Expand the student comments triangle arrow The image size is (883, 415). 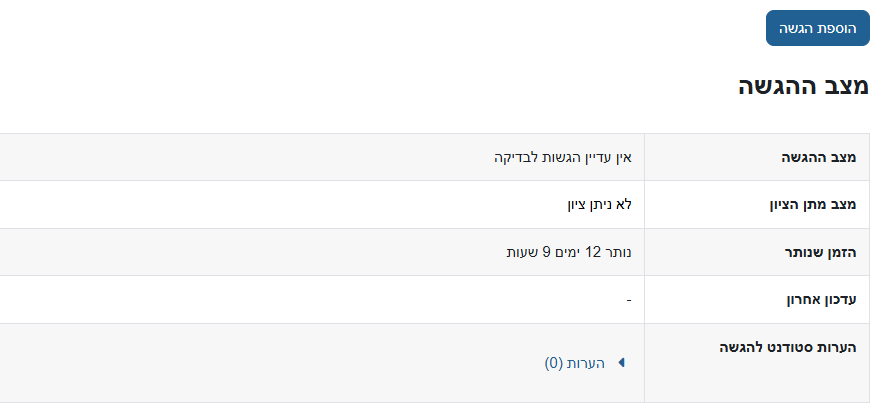pos(621,363)
